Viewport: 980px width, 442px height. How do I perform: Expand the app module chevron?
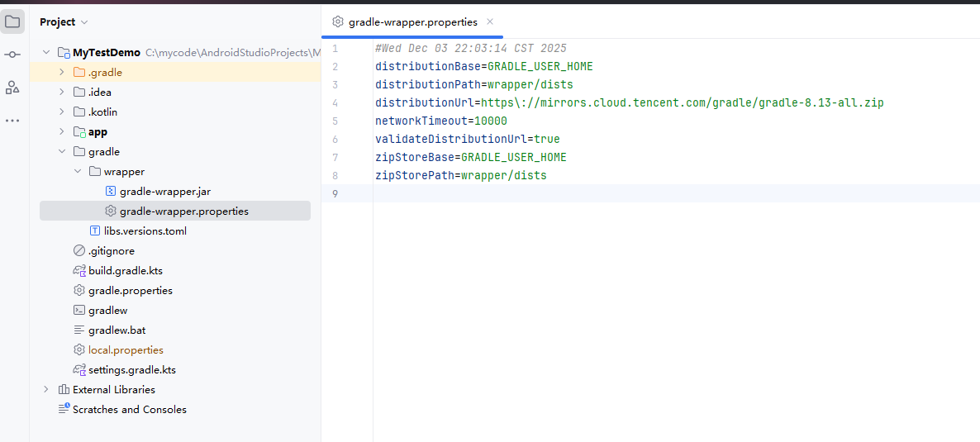(x=61, y=132)
